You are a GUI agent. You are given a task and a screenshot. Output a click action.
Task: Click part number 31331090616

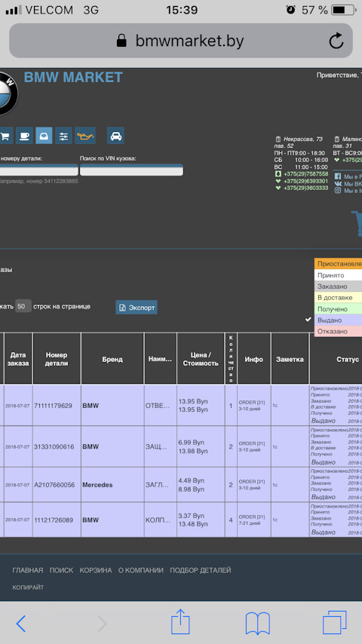(x=53, y=446)
